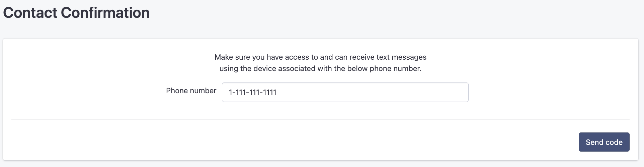This screenshot has width=644, height=167.
Task: Click the Send code button
Action: click(x=604, y=142)
